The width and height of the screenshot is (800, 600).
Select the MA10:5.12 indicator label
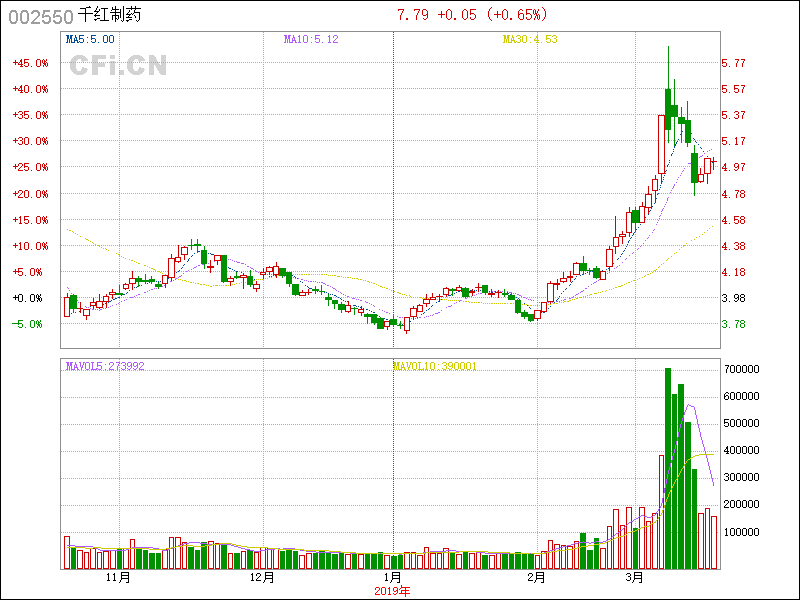pyautogui.click(x=311, y=39)
